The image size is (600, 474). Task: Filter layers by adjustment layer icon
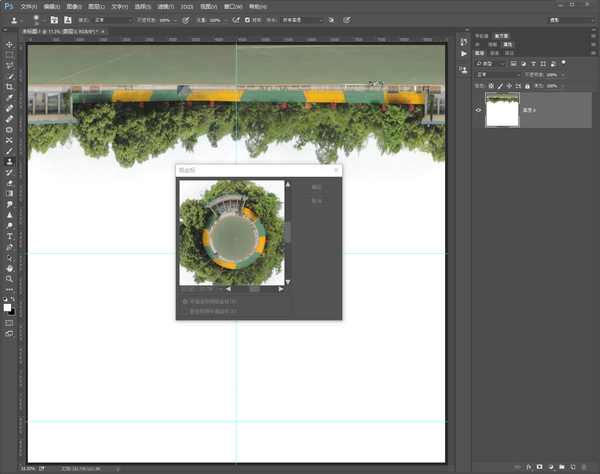523,64
